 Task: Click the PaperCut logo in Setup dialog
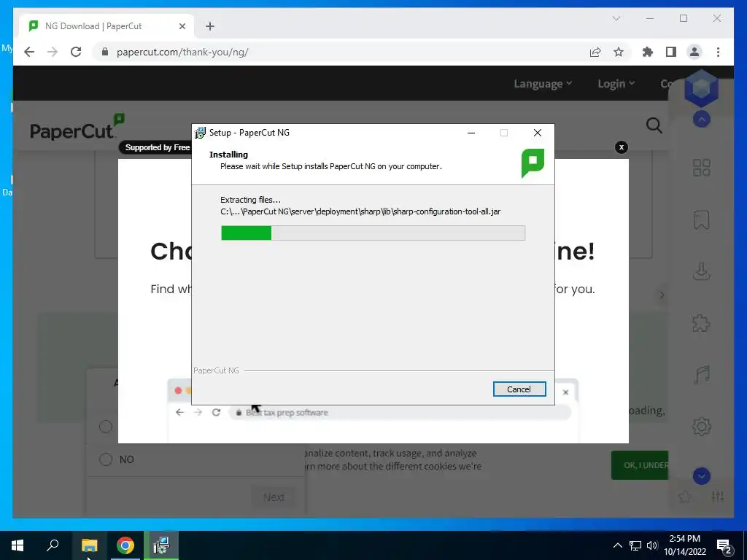533,163
